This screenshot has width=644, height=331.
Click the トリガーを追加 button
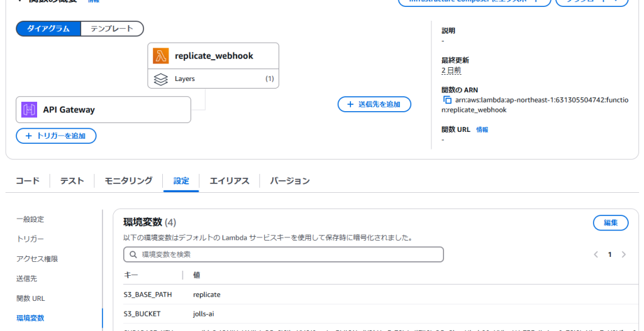click(56, 136)
